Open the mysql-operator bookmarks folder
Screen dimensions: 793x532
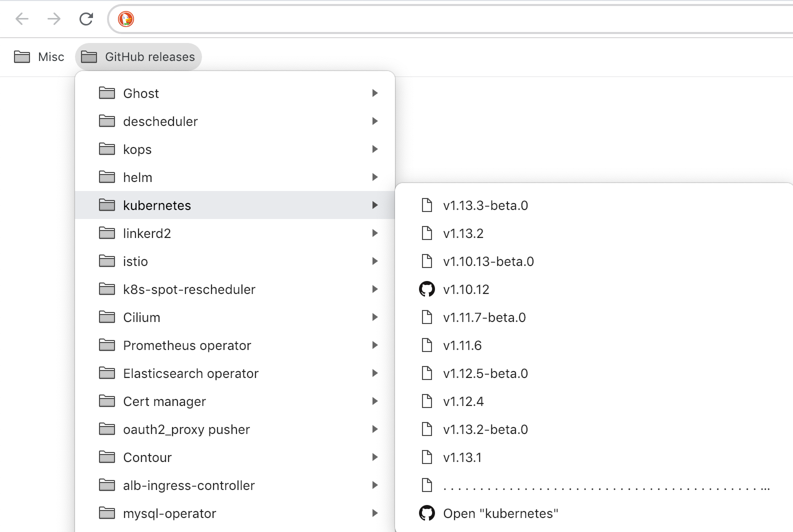[x=235, y=513]
